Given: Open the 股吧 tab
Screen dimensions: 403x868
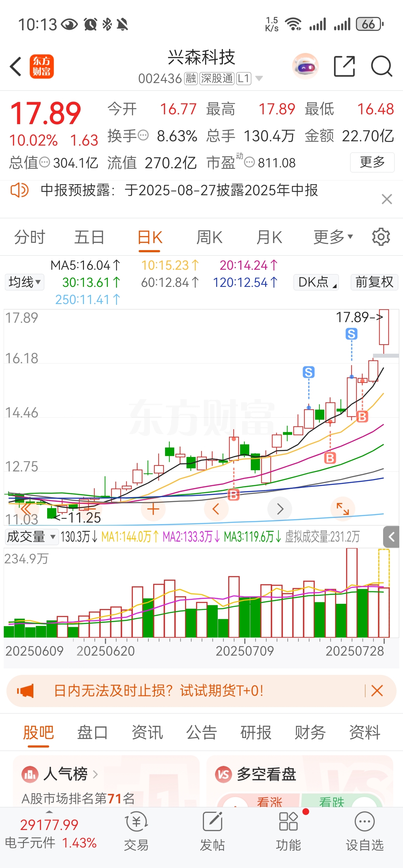Looking at the screenshot, I should click(38, 732).
